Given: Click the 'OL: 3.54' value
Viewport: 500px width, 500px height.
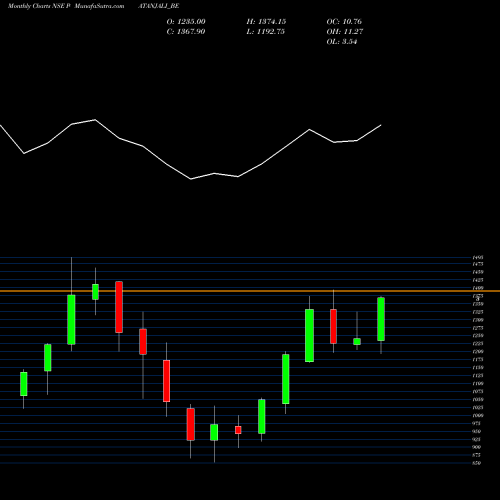Looking at the screenshot, I should pyautogui.click(x=342, y=42).
